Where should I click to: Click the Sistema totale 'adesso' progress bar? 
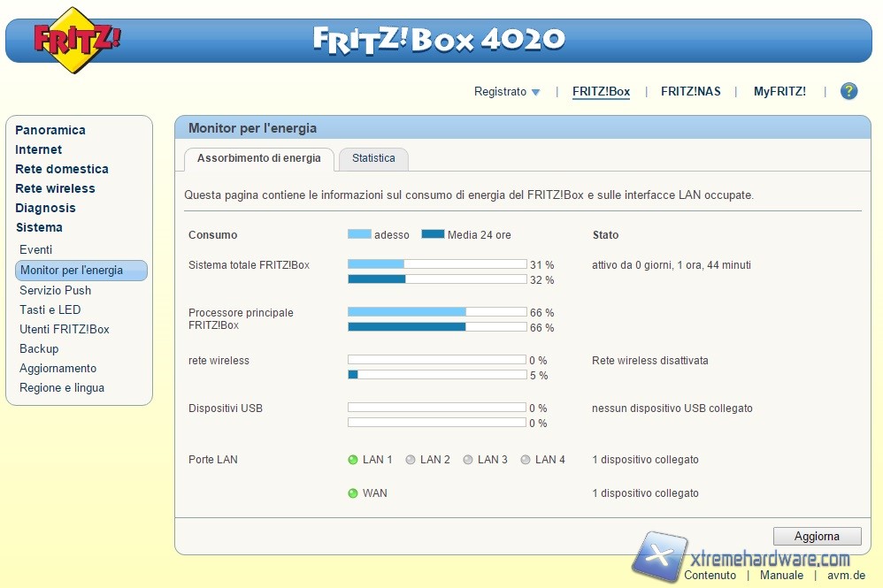click(x=437, y=264)
